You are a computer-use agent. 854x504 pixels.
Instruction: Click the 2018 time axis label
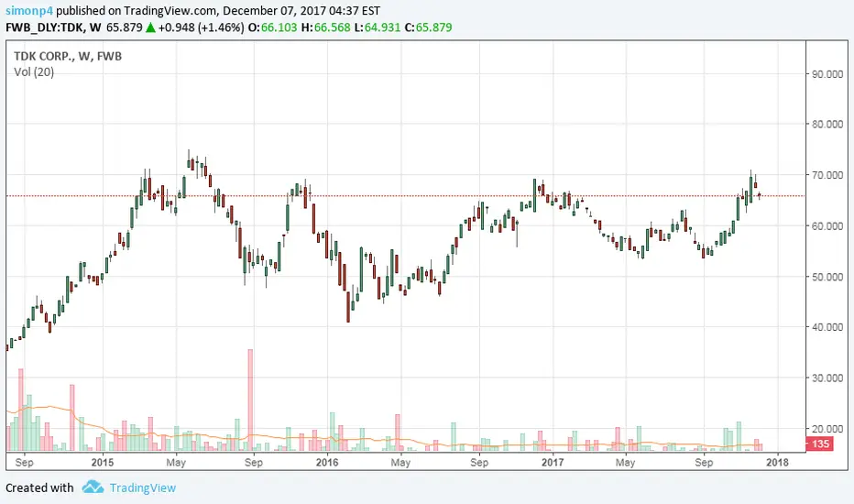click(777, 462)
